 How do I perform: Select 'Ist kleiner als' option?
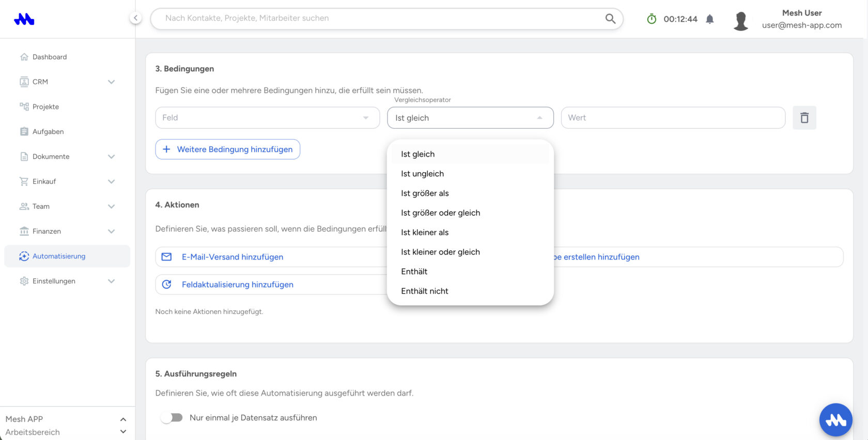pos(470,233)
